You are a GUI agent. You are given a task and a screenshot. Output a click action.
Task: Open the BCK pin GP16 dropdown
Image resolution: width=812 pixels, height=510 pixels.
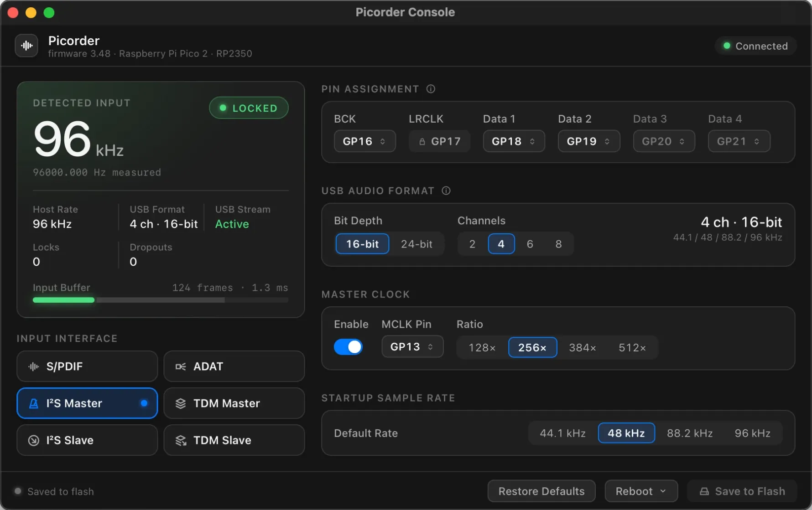(364, 141)
